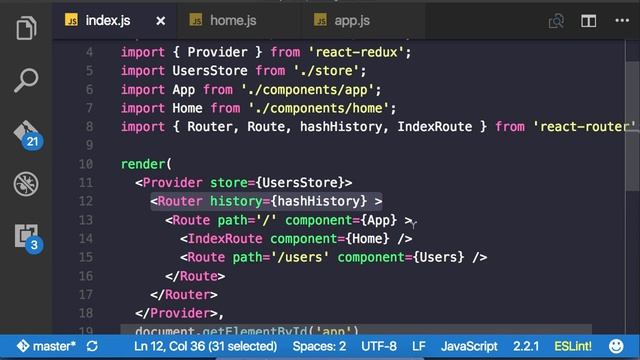Open the editor's more actions ellipsis menu

(622, 20)
